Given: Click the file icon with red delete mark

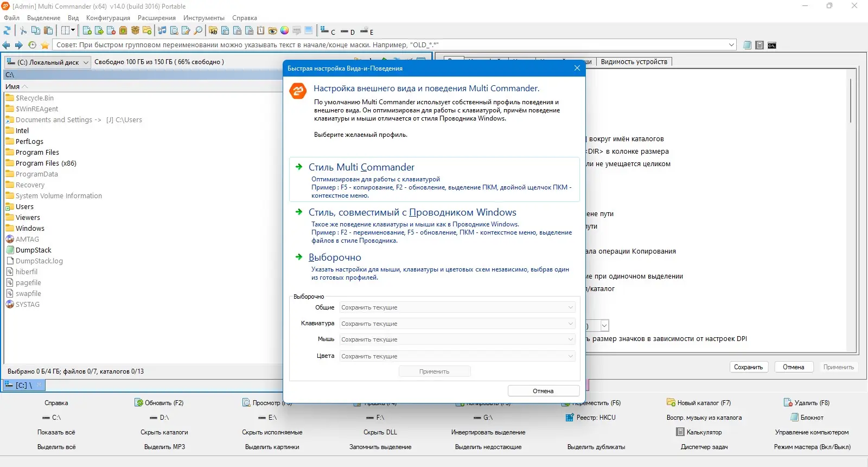Looking at the screenshot, I should click(x=111, y=30).
